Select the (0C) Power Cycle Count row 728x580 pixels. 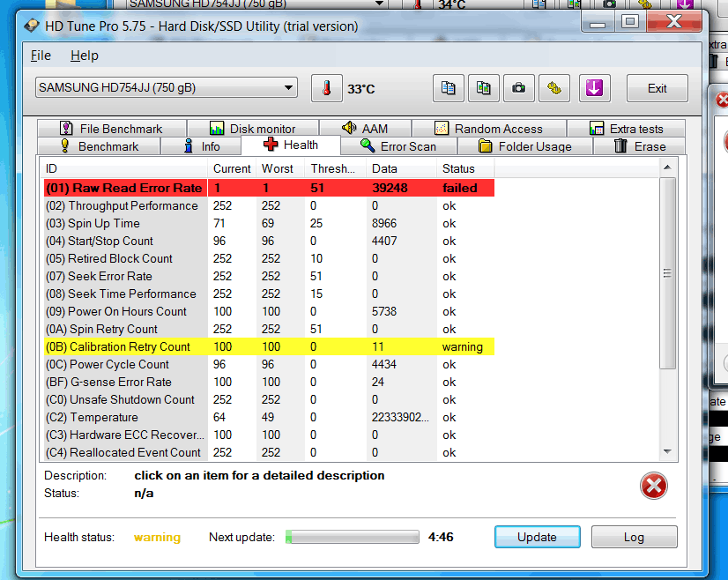(269, 365)
